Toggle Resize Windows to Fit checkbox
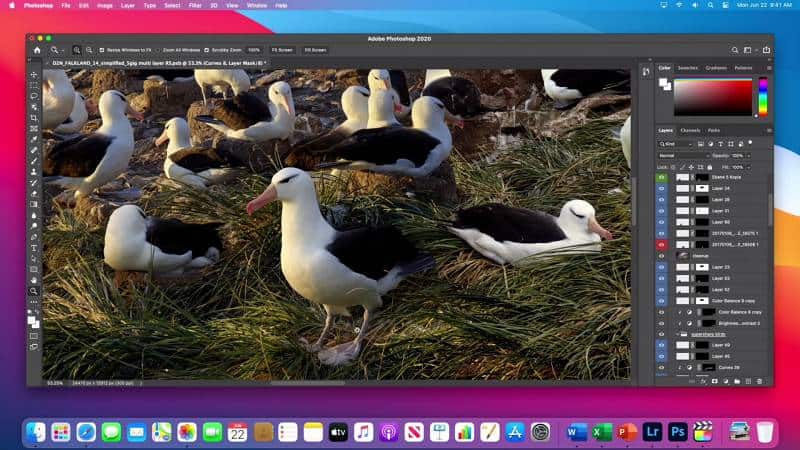800x450 pixels. [102, 50]
